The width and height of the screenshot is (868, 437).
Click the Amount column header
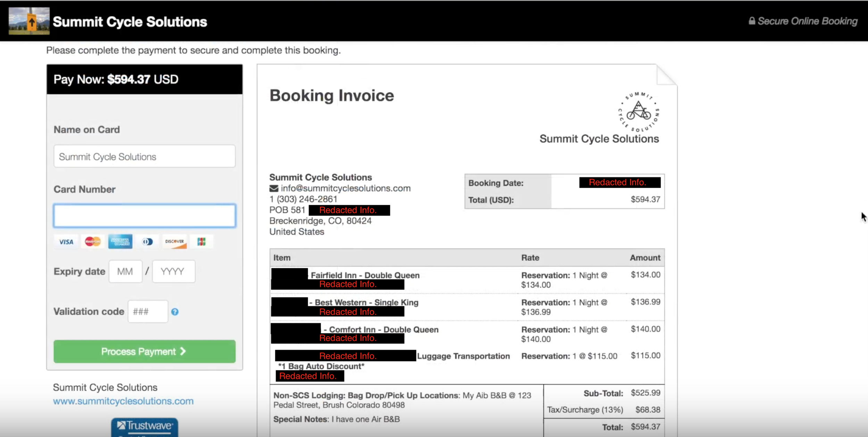tap(645, 258)
